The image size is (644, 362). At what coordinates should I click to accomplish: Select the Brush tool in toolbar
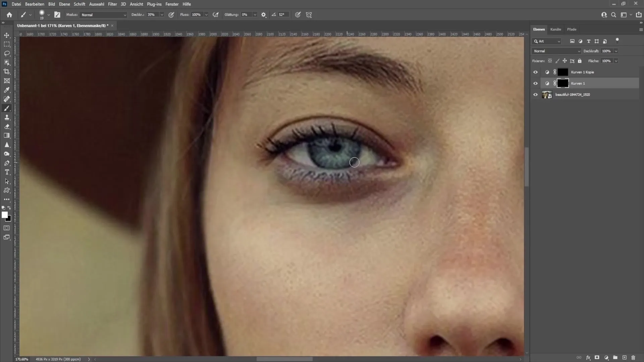pyautogui.click(x=7, y=108)
